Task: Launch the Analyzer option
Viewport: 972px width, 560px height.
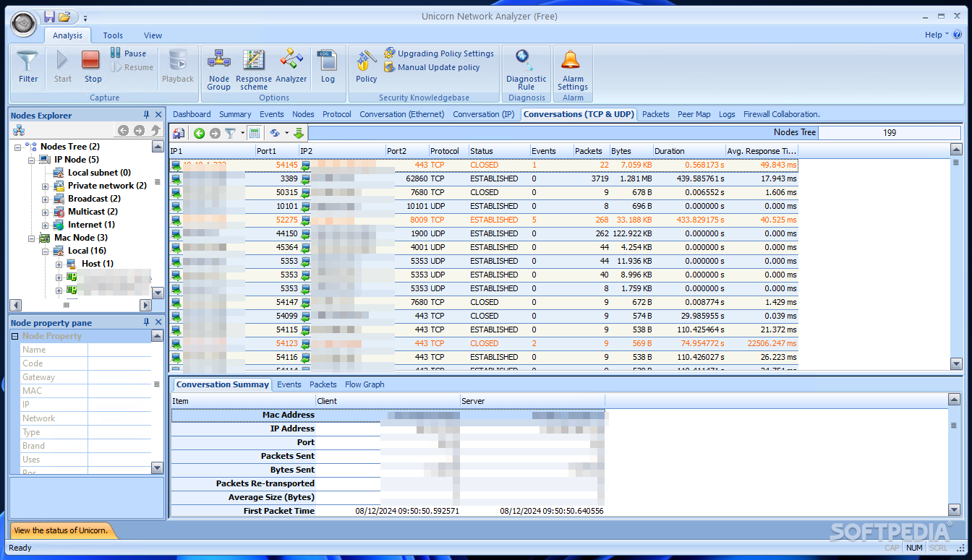Action: tap(291, 67)
